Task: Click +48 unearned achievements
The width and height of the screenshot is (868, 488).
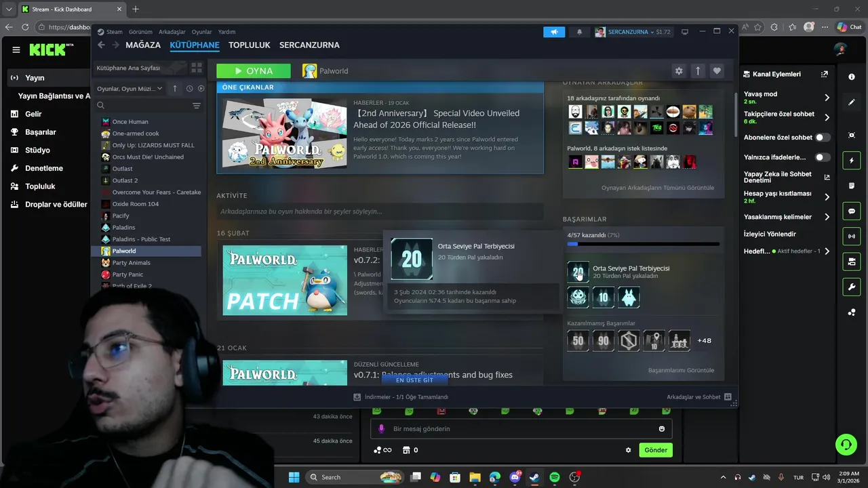Action: coord(705,340)
